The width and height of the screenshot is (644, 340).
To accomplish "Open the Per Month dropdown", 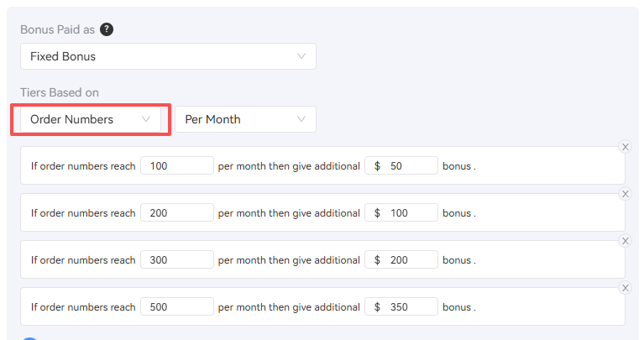I will click(246, 119).
